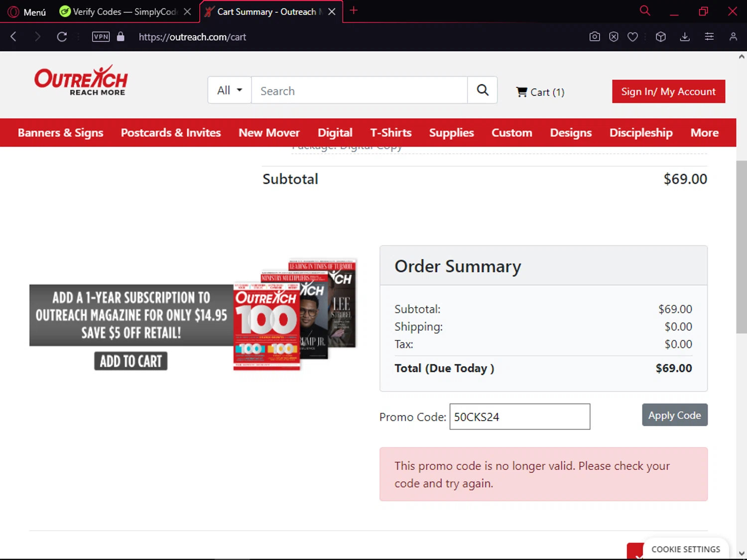Open New Mover menu
The height and width of the screenshot is (560, 747).
coord(269,133)
